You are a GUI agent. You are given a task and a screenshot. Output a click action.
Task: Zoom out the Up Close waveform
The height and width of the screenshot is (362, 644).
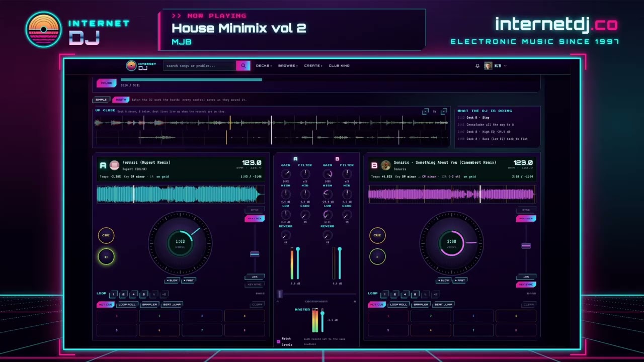426,111
